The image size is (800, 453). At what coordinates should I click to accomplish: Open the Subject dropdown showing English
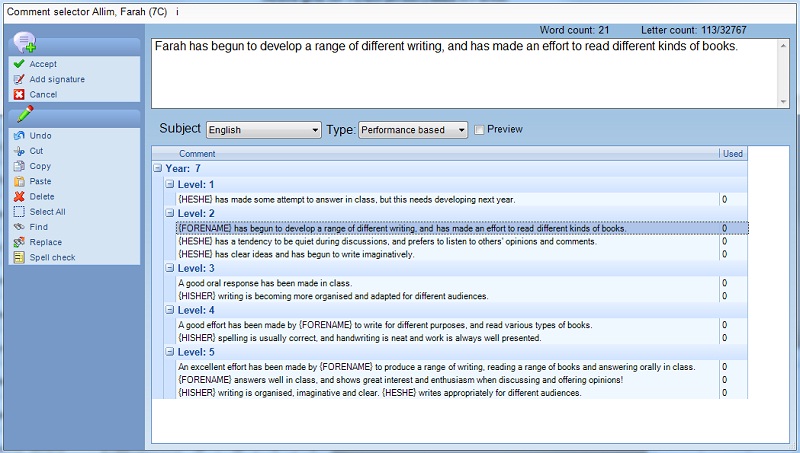pyautogui.click(x=264, y=130)
